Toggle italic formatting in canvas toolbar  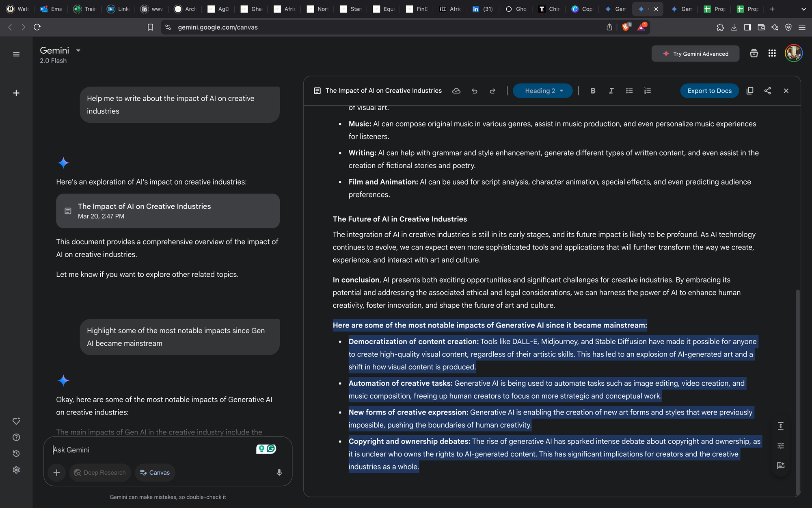[611, 91]
